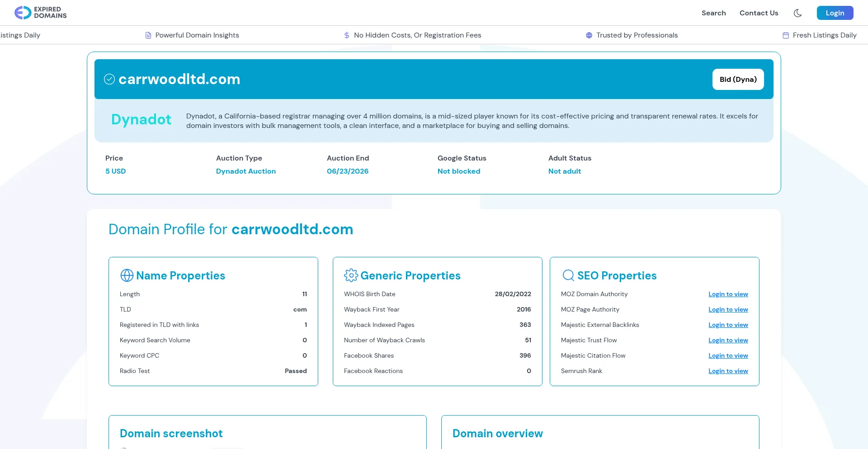Open Login to view for MOZ Page Authority

pyautogui.click(x=728, y=310)
